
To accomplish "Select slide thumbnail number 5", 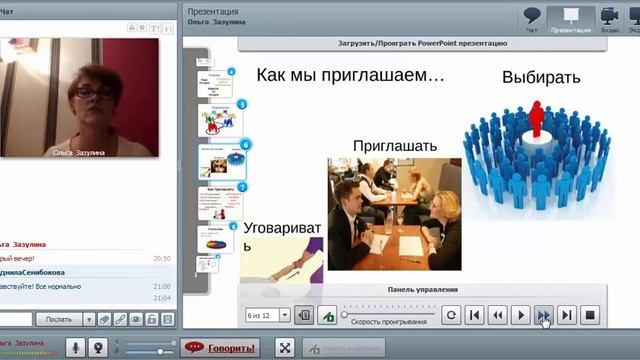I will [x=220, y=120].
